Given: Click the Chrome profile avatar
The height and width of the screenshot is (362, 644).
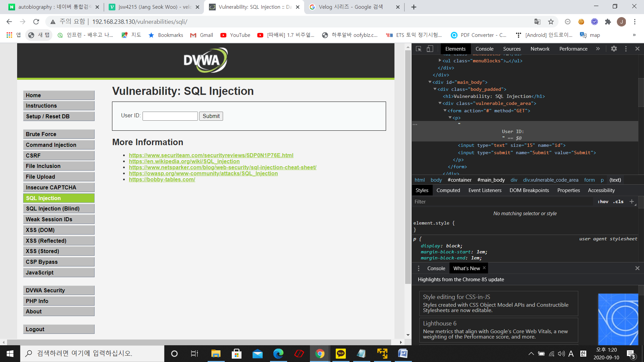Looking at the screenshot, I should pos(622,21).
